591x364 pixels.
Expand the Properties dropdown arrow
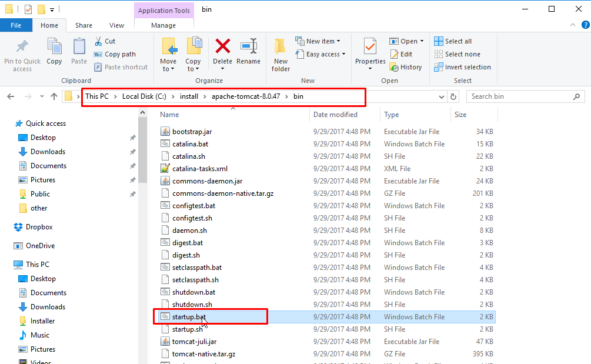370,69
